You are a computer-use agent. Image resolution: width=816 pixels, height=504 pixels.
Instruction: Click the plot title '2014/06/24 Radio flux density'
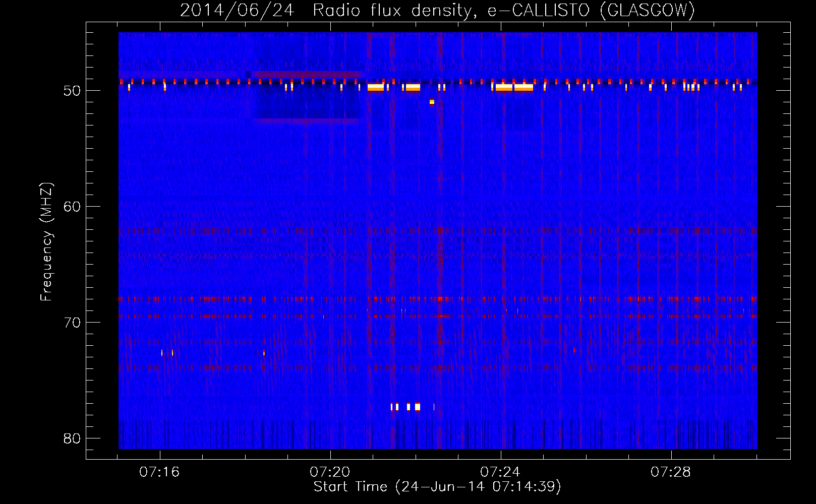[326, 11]
